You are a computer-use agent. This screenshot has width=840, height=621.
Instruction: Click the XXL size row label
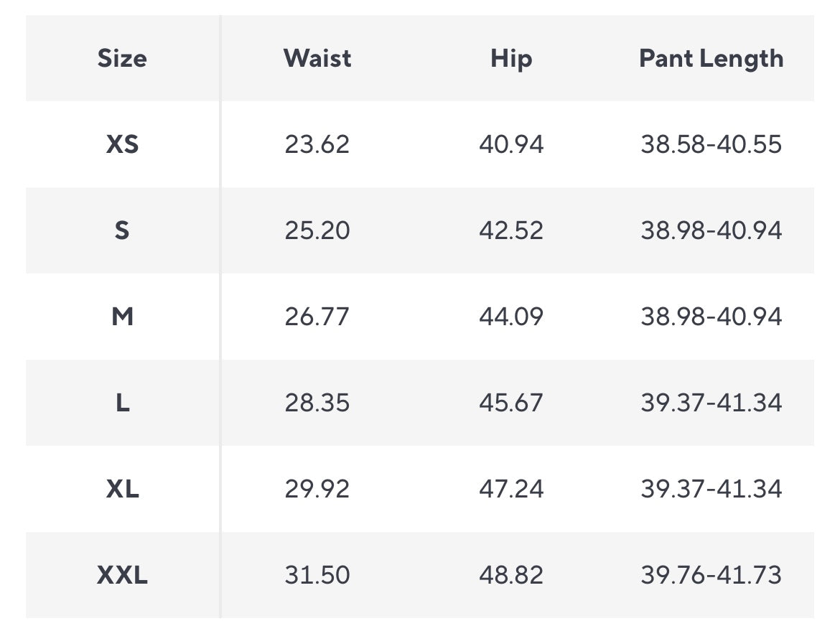click(x=122, y=575)
